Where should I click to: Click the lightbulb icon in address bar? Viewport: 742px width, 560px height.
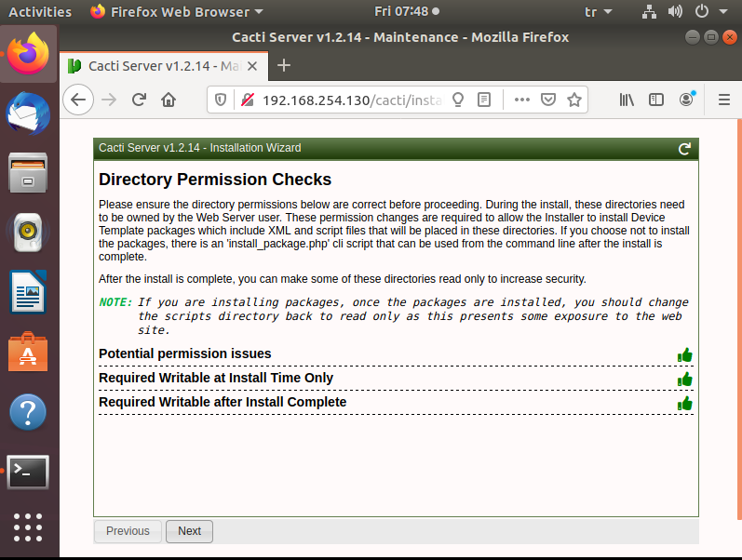coord(458,100)
